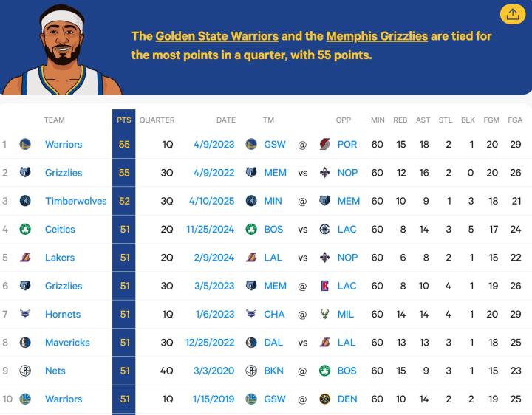Click the Mavericks logo in row 8
532x415 pixels.
coord(25,343)
